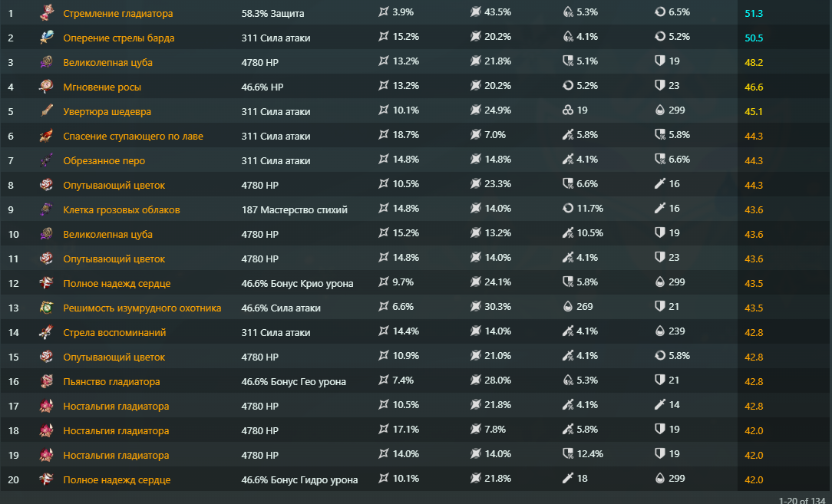Click the 187 Мастерство стихий main stat

tap(294, 209)
